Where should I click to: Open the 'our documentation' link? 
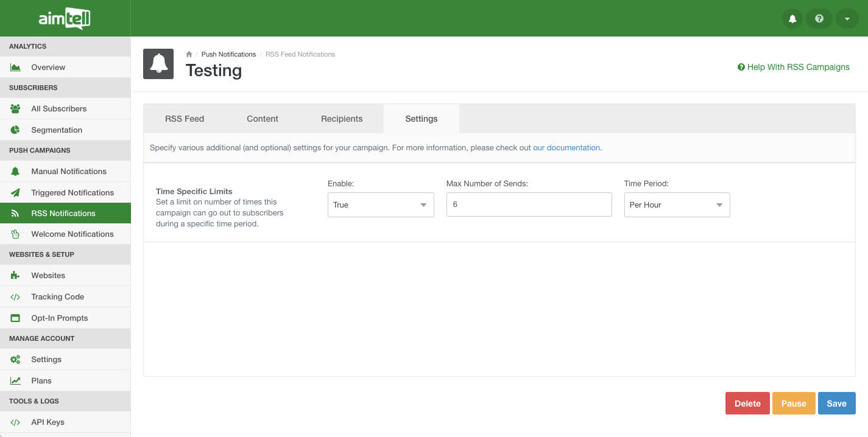tap(566, 148)
